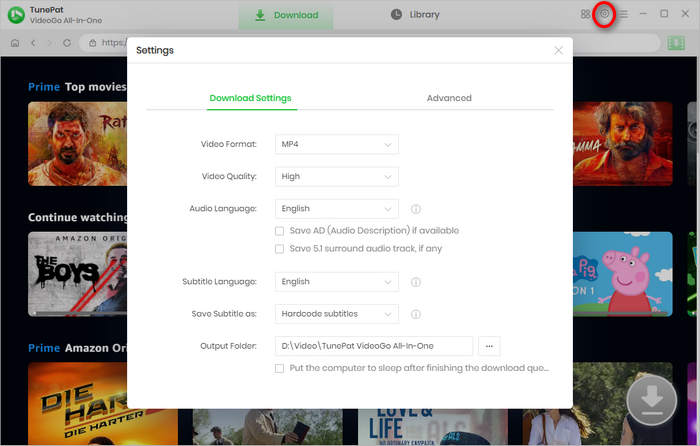
Task: Click the TunePat logo icon
Action: click(16, 15)
